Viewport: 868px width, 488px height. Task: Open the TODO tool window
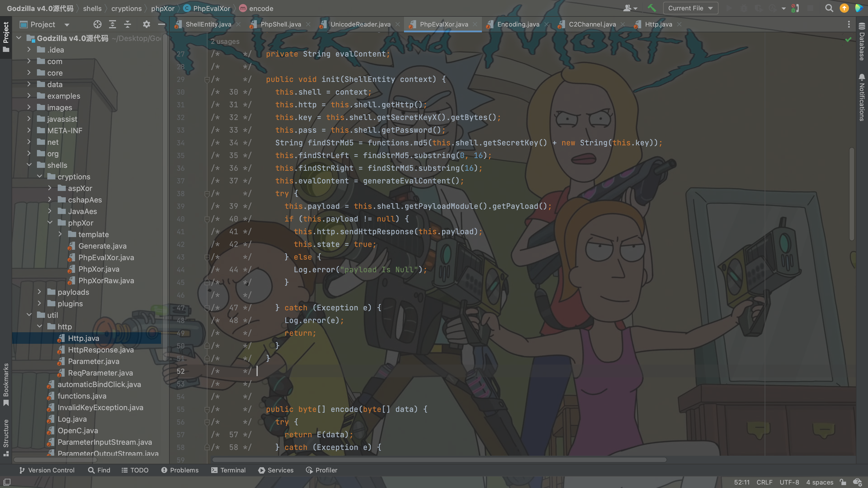(135, 470)
